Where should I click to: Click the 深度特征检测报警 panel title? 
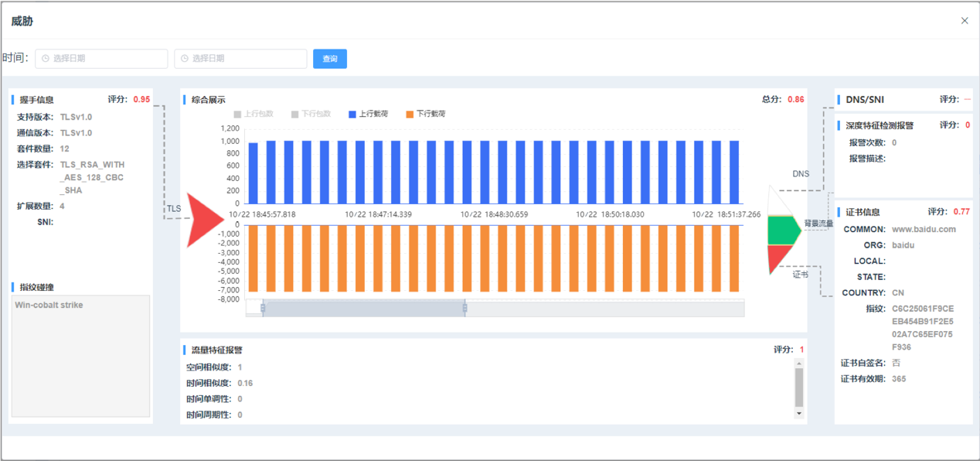tap(880, 125)
